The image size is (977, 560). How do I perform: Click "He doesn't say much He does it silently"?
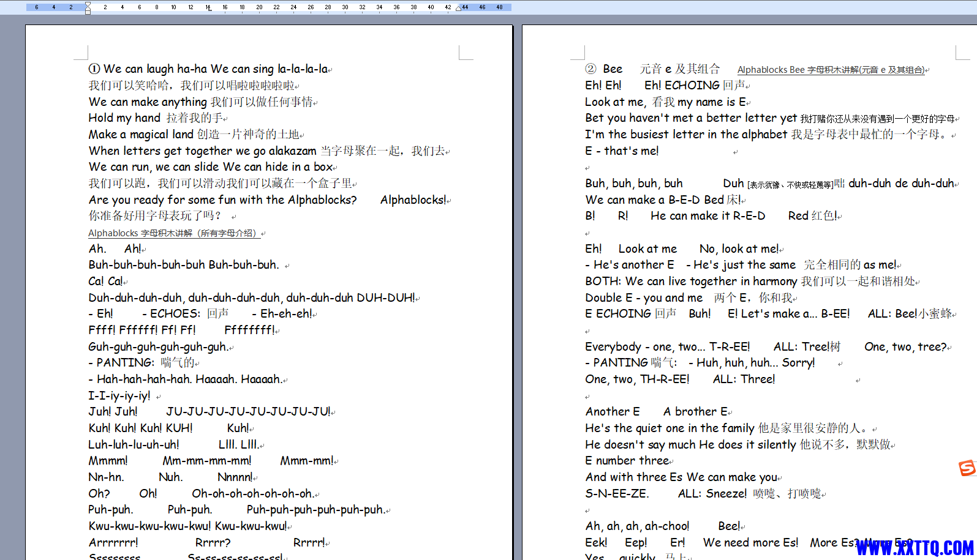(x=690, y=444)
